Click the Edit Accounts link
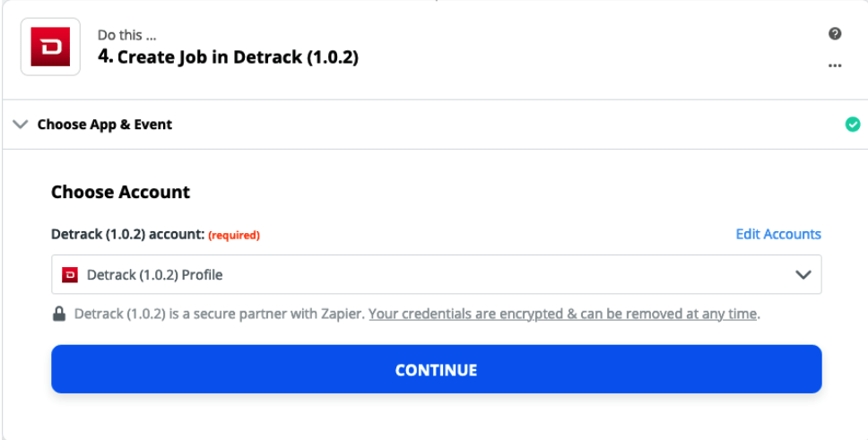This screenshot has height=440, width=868. point(778,234)
